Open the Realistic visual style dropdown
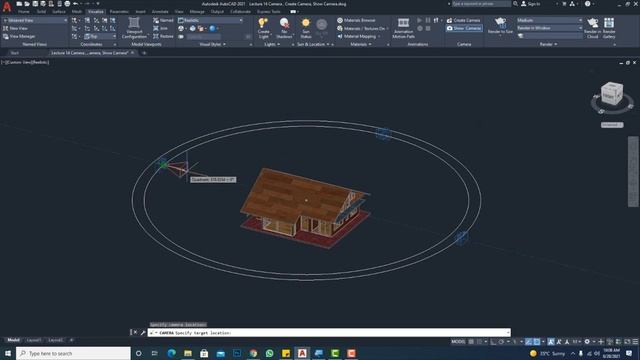The width and height of the screenshot is (640, 360). click(x=211, y=20)
